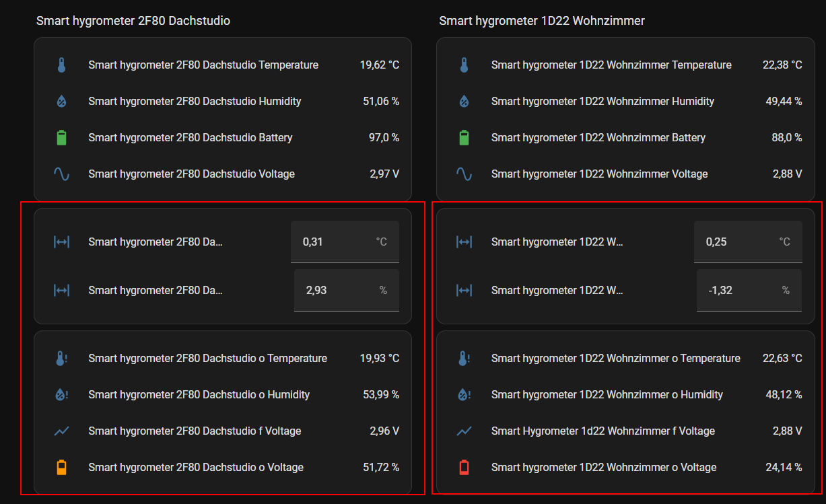Edit the Dachstudio 2,93 % offset field
Screen dimensions: 826x504
pos(338,291)
